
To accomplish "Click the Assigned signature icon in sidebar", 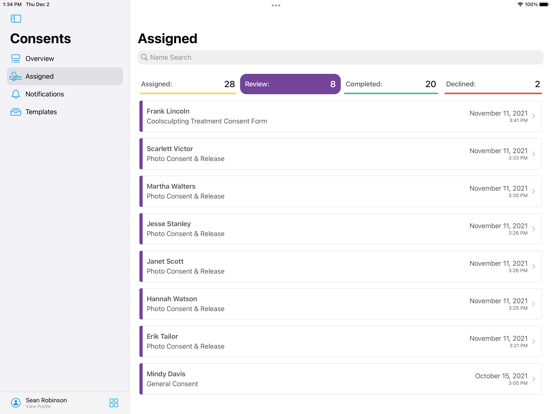I will tap(15, 76).
